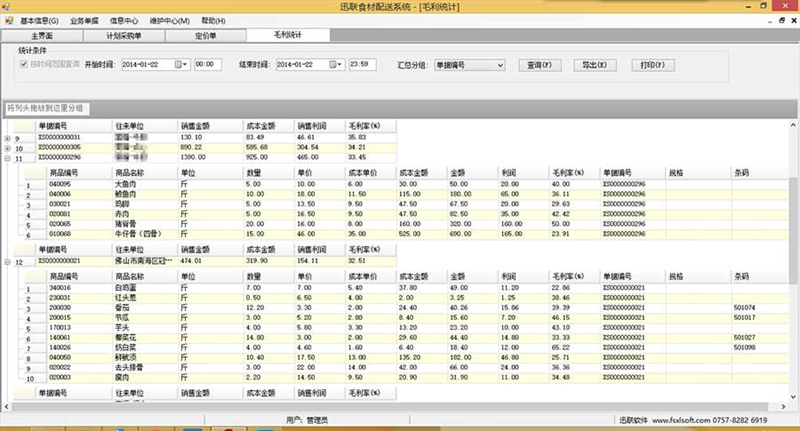Collapse row 12 order details
This screenshot has width=800, height=431.
pos(8,261)
